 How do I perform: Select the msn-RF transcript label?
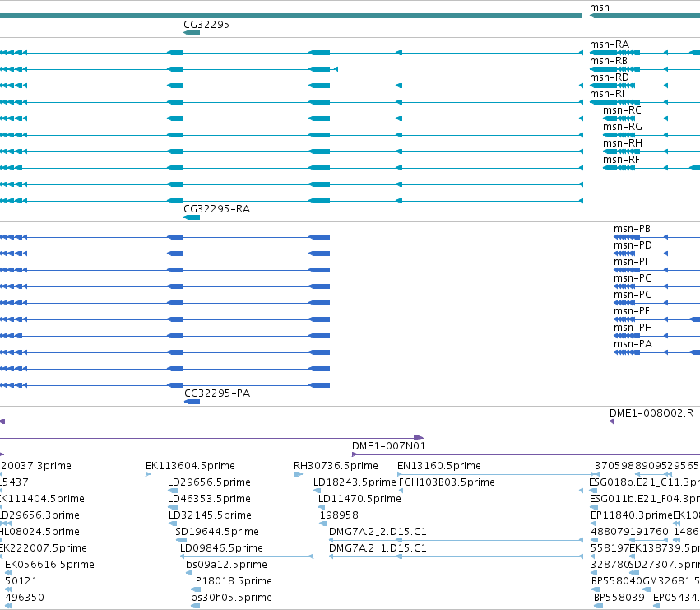[x=621, y=160]
